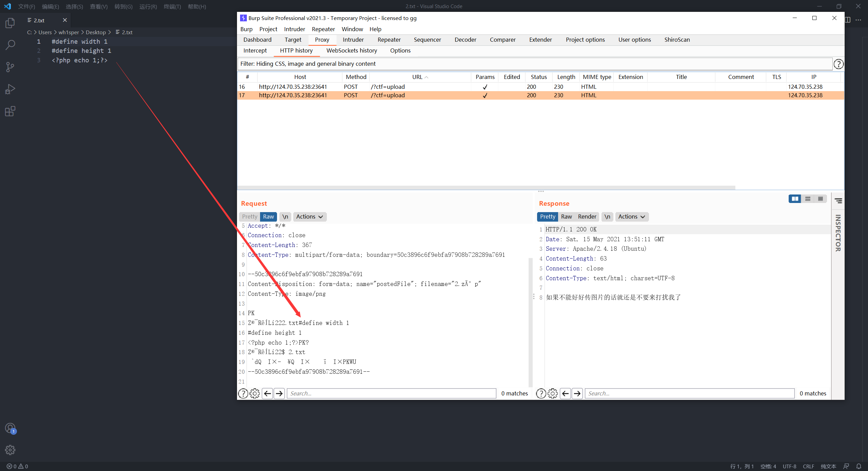This screenshot has width=868, height=471.
Task: Expand the request Actions dropdown
Action: click(x=309, y=217)
